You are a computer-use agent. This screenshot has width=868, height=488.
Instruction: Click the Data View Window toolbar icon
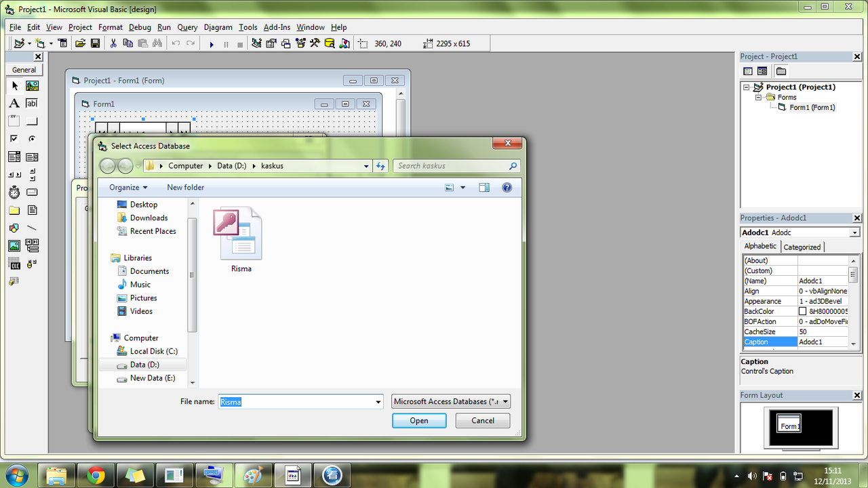(x=330, y=43)
